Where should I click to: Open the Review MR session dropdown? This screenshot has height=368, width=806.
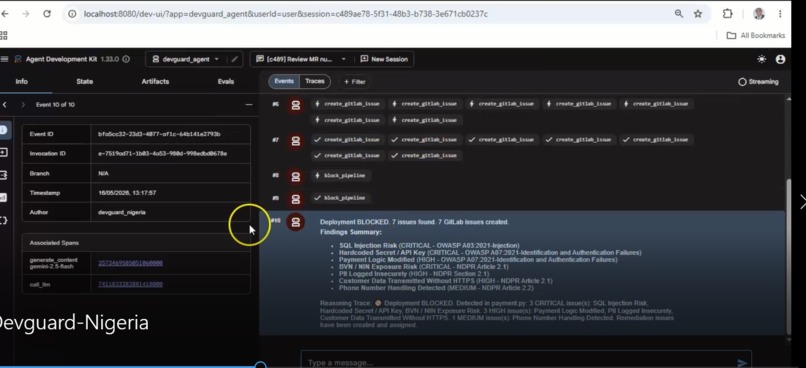[x=301, y=59]
